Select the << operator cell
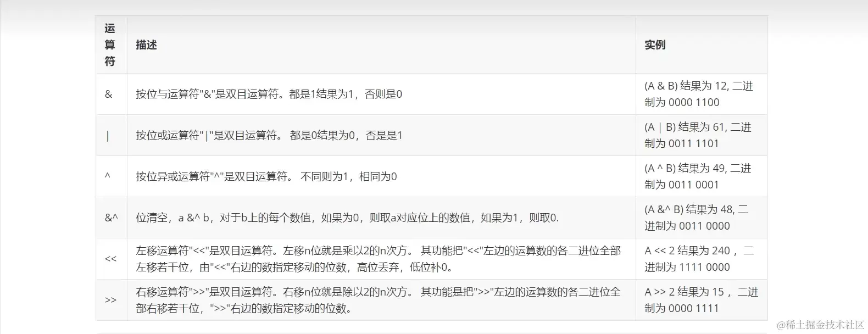The width and height of the screenshot is (868, 334). tap(112, 259)
